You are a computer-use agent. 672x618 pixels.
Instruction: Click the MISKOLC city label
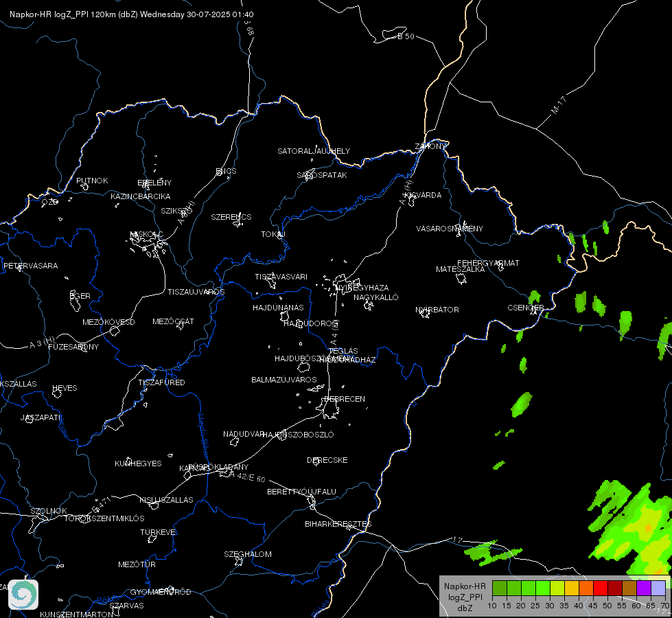click(147, 234)
